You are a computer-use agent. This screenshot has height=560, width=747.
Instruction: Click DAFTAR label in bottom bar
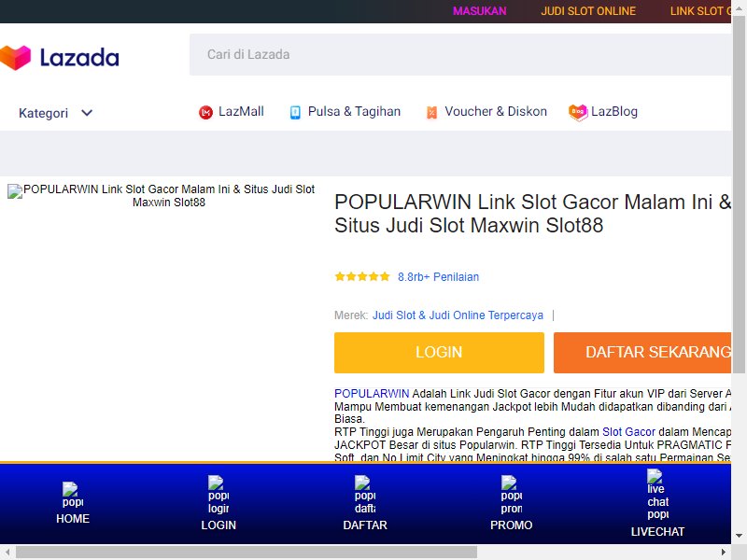[365, 525]
